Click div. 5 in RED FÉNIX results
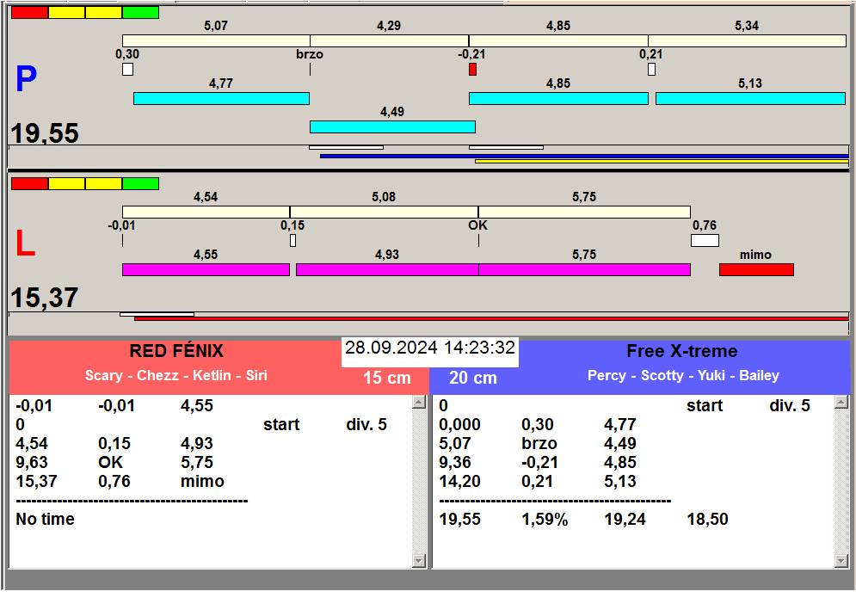This screenshot has width=856, height=616. pos(366,425)
